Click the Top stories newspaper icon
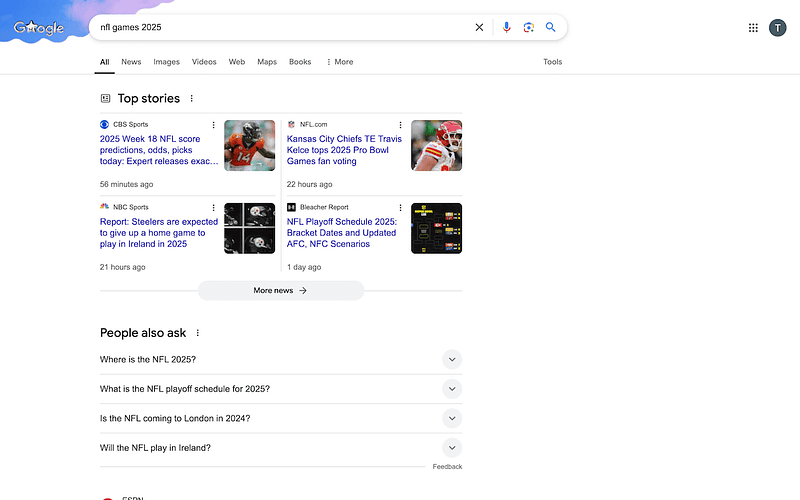Image resolution: width=800 pixels, height=500 pixels. pos(106,98)
